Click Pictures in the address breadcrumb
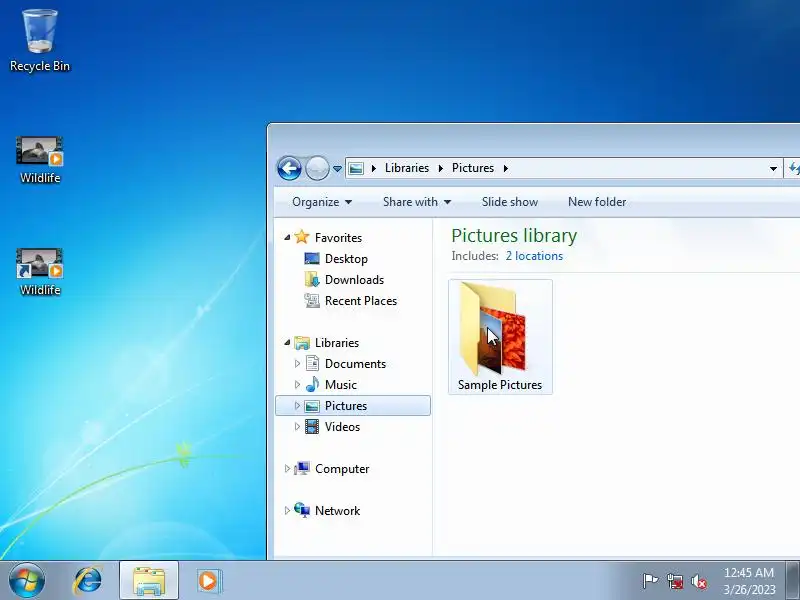The width and height of the screenshot is (800, 600). tap(472, 168)
